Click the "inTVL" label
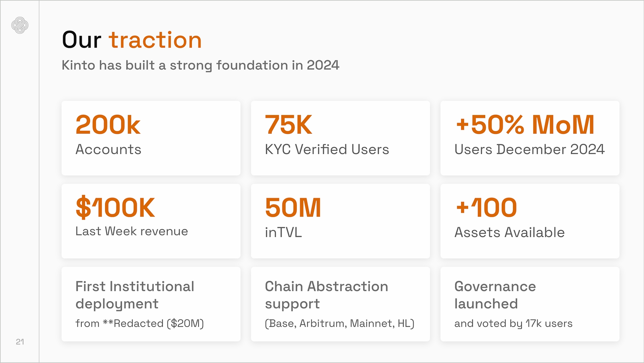644x363 pixels. [x=283, y=232]
